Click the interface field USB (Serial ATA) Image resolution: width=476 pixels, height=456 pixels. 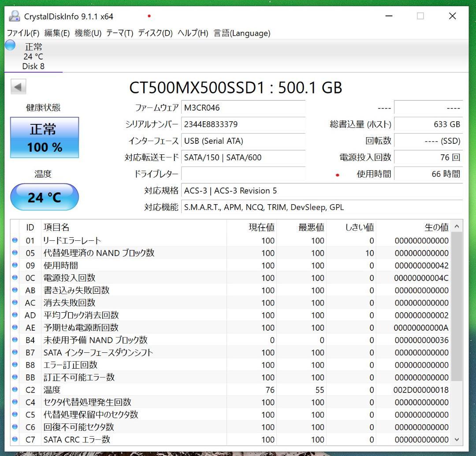click(243, 141)
